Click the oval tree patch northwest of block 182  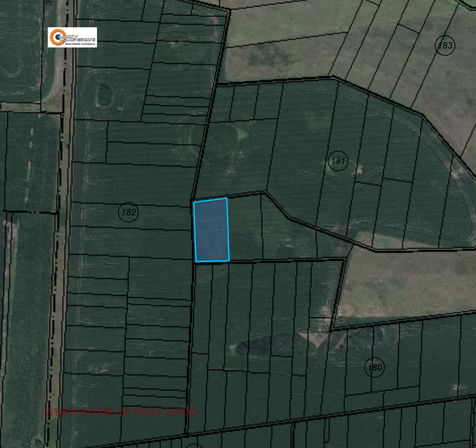click(x=104, y=95)
